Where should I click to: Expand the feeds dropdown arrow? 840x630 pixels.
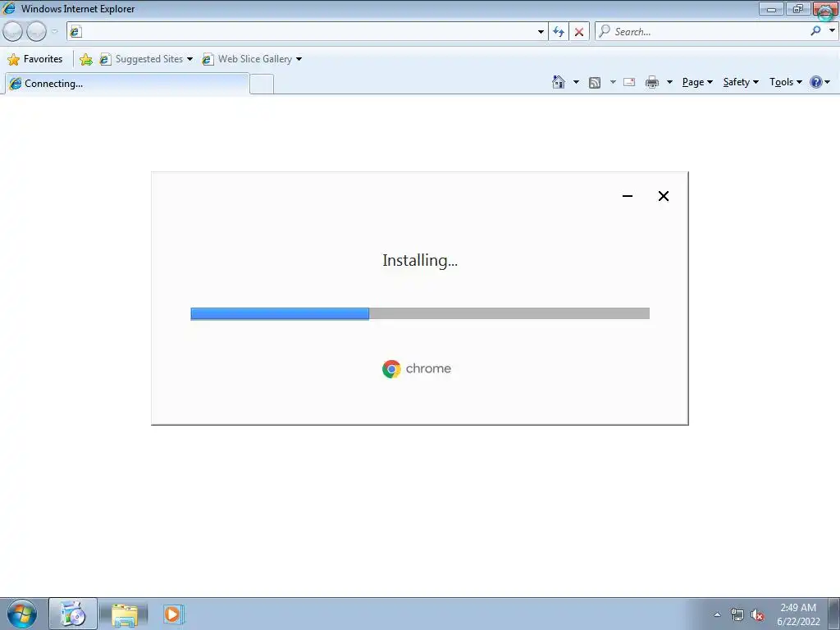coord(613,82)
